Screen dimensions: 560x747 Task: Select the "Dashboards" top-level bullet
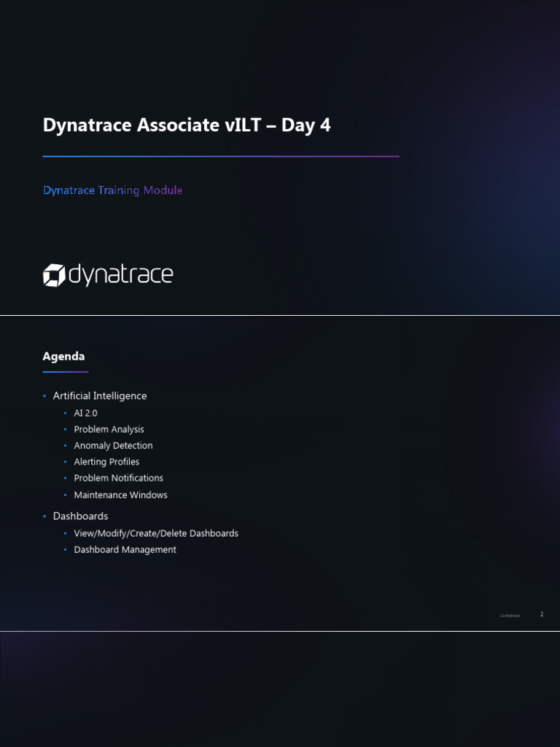pyautogui.click(x=80, y=516)
